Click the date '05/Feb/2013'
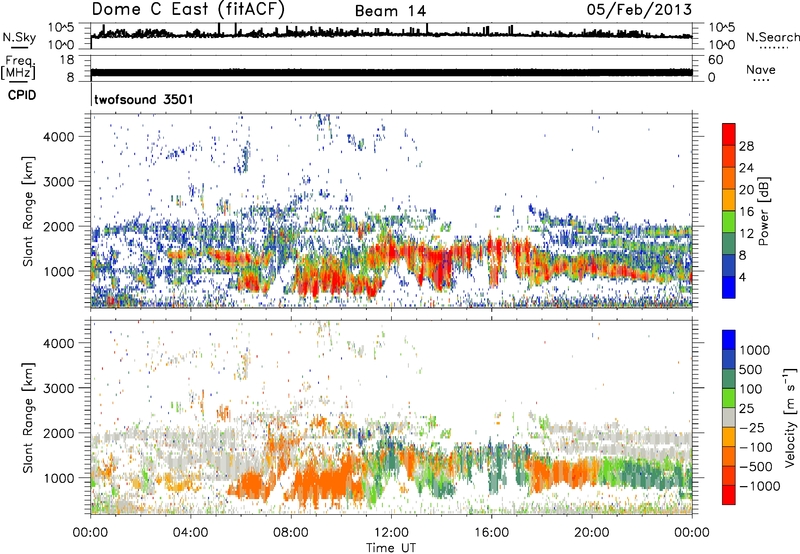 (639, 10)
